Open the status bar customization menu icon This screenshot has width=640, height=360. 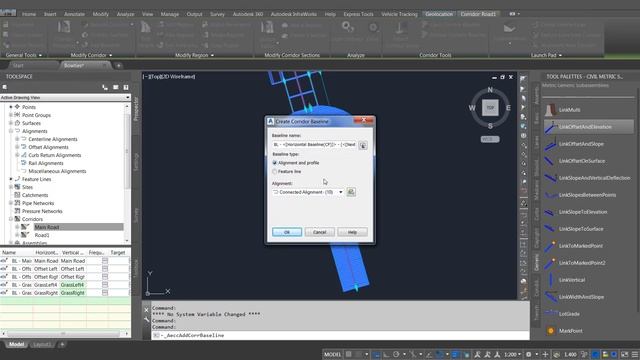635,354
